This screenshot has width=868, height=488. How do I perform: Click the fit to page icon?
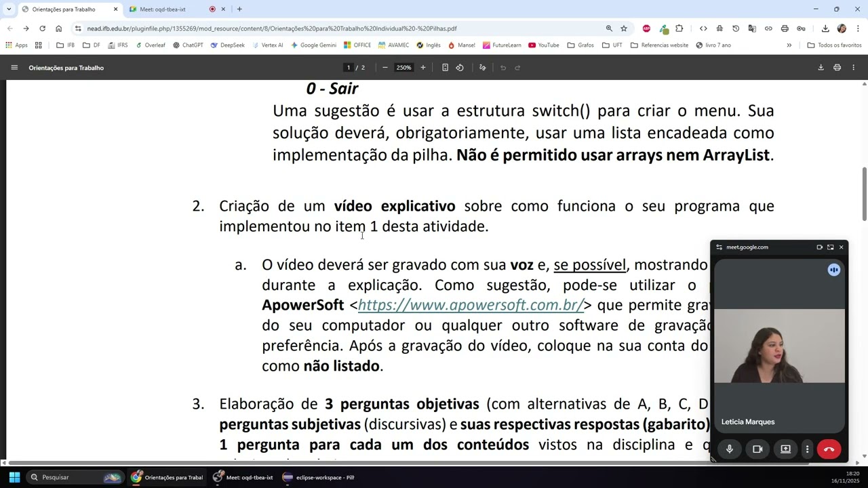click(445, 68)
